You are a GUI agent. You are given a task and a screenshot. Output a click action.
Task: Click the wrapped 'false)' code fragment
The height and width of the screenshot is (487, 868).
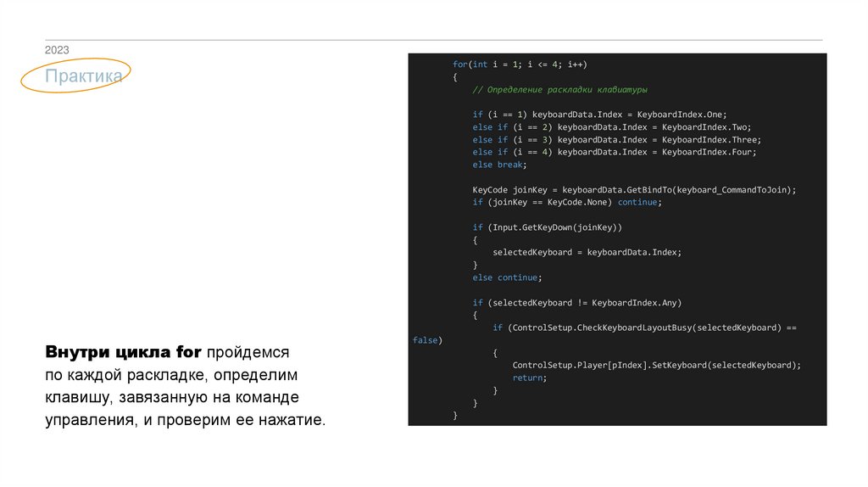(427, 340)
